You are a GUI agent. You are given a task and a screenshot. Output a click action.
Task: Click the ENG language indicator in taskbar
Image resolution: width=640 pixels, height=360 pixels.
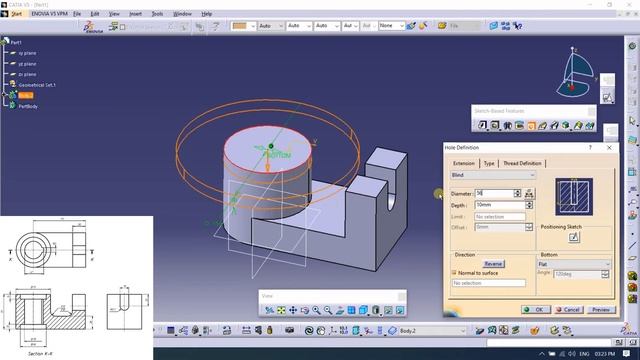click(584, 354)
